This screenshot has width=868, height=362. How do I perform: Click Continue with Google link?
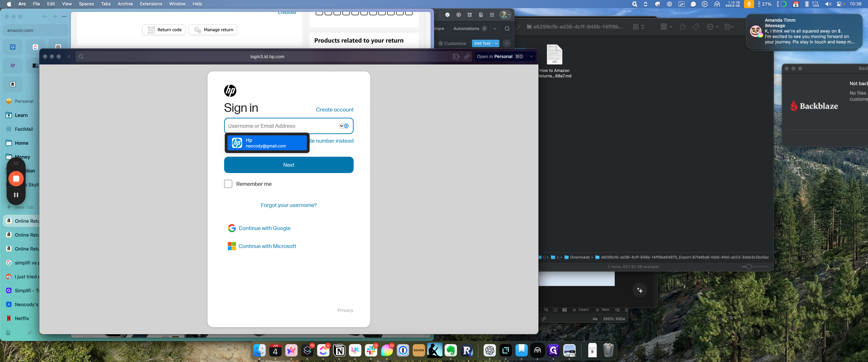pyautogui.click(x=264, y=228)
